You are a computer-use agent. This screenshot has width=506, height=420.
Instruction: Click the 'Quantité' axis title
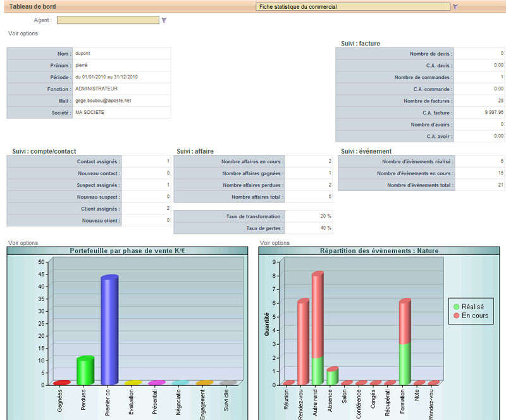coord(266,324)
